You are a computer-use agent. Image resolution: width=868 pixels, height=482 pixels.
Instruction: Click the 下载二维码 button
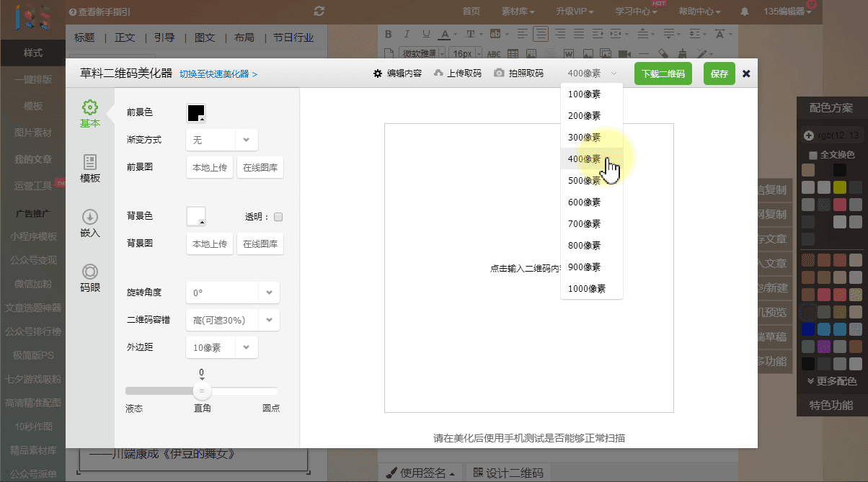coord(663,73)
